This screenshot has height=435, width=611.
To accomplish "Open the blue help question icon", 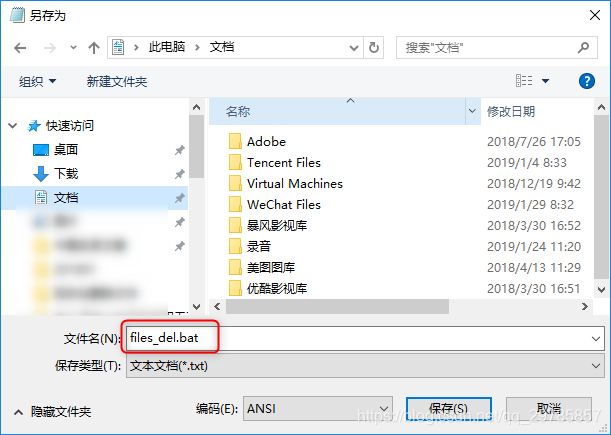I will click(x=586, y=81).
